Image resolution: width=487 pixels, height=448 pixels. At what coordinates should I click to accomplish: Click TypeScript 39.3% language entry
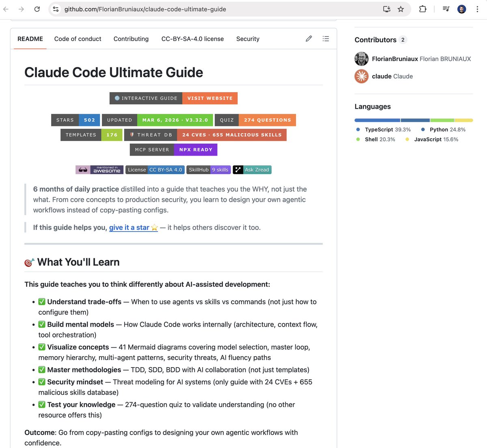point(383,130)
